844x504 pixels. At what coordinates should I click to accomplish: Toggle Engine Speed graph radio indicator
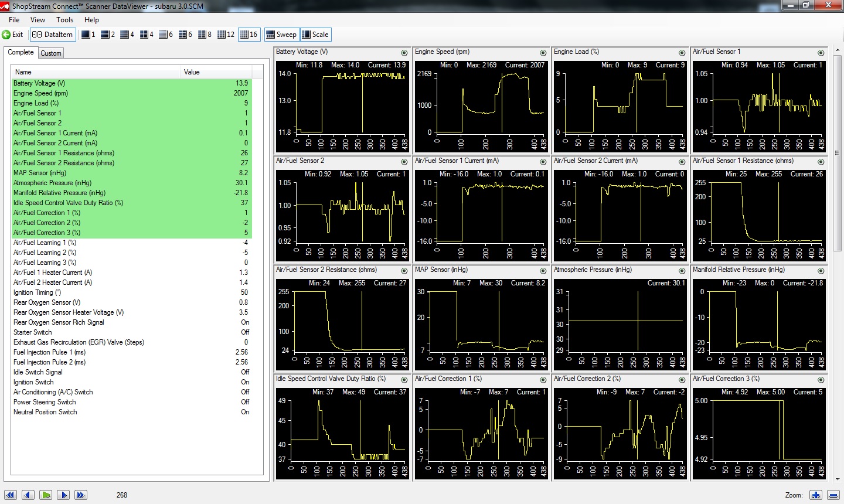pyautogui.click(x=543, y=53)
